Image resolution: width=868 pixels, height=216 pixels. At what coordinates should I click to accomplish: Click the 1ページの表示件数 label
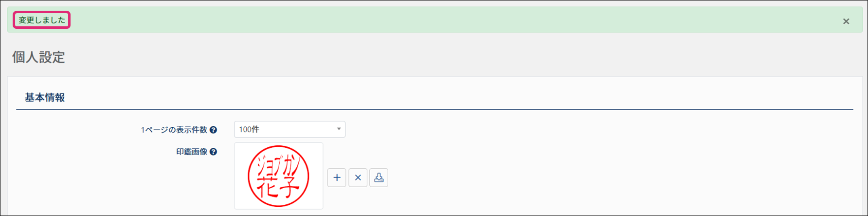tap(174, 130)
